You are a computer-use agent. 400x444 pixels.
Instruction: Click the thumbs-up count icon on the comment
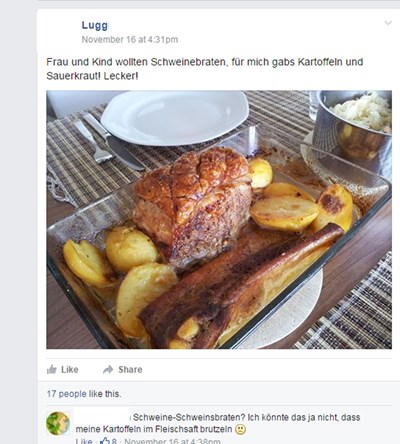105,441
